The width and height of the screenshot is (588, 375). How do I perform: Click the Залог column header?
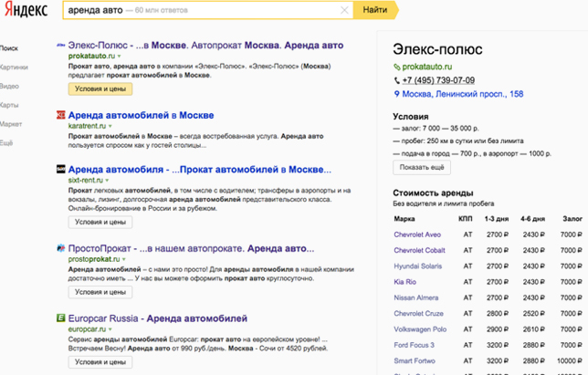[x=572, y=219]
